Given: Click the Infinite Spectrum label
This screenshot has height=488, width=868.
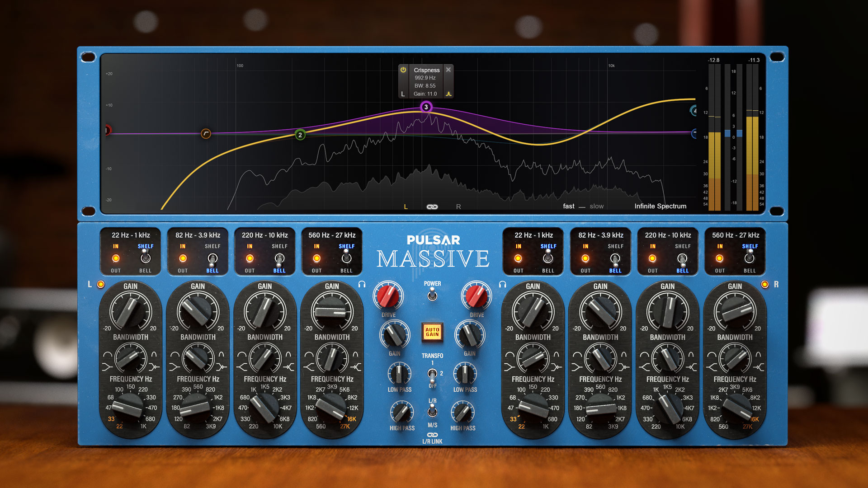Looking at the screenshot, I should [x=659, y=206].
